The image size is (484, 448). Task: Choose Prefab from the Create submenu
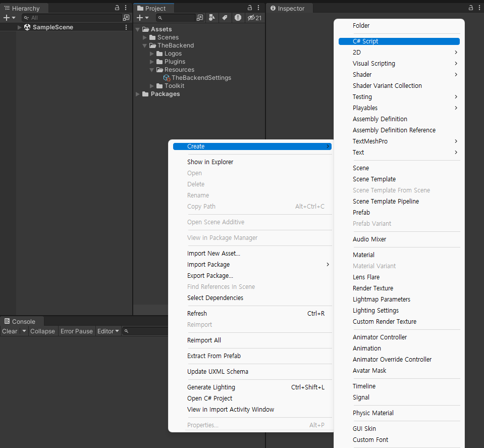click(399, 212)
